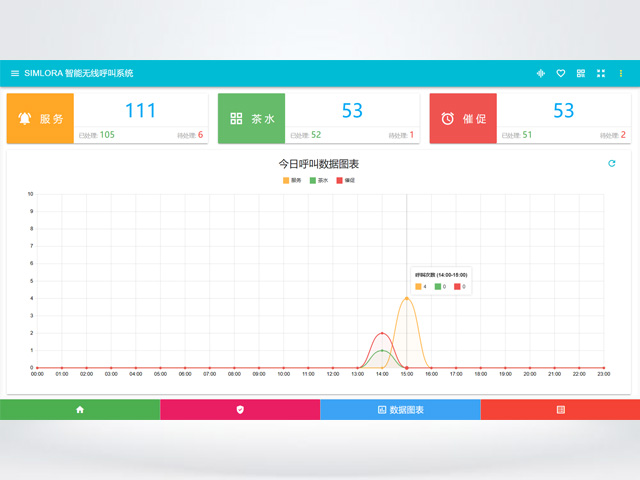Viewport: 640px width, 480px height.
Task: Open the green 茶水 card
Action: tap(251, 118)
